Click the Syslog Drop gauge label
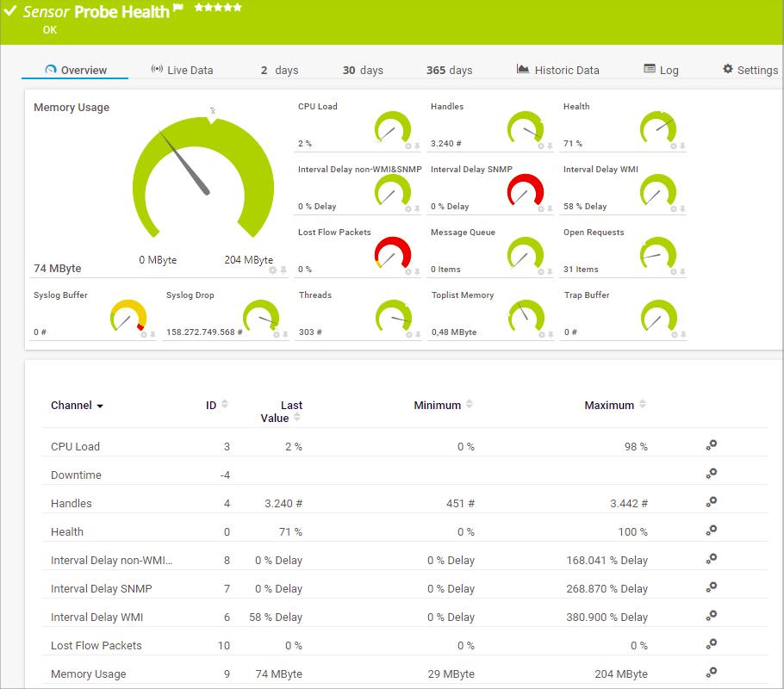Viewport: 784px width, 689px height. [x=190, y=295]
